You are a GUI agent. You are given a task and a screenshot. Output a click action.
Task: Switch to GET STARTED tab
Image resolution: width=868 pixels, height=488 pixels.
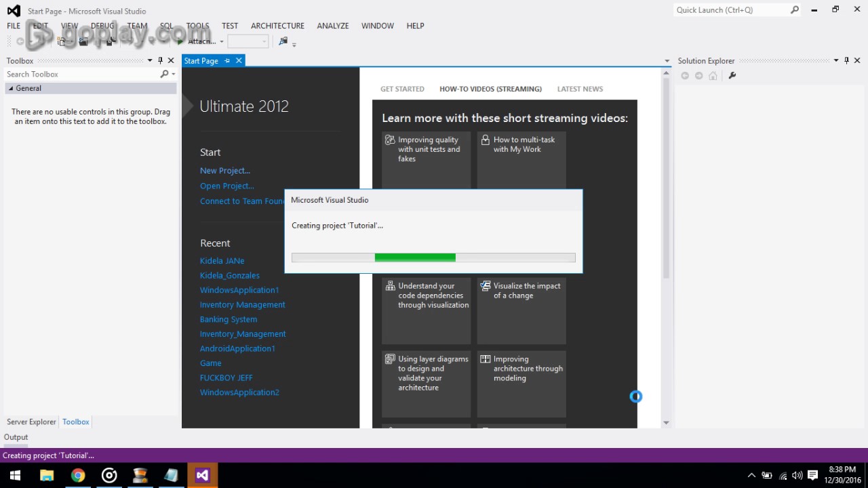click(402, 89)
